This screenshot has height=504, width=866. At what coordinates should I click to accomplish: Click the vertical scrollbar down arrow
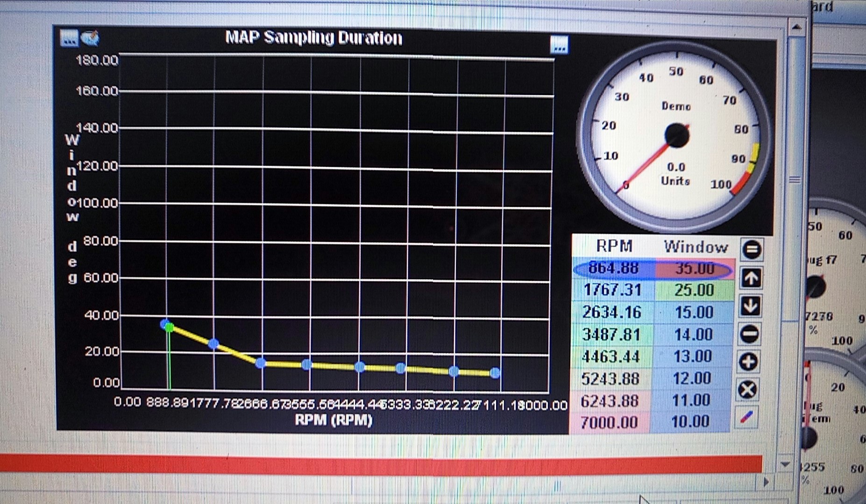click(785, 465)
